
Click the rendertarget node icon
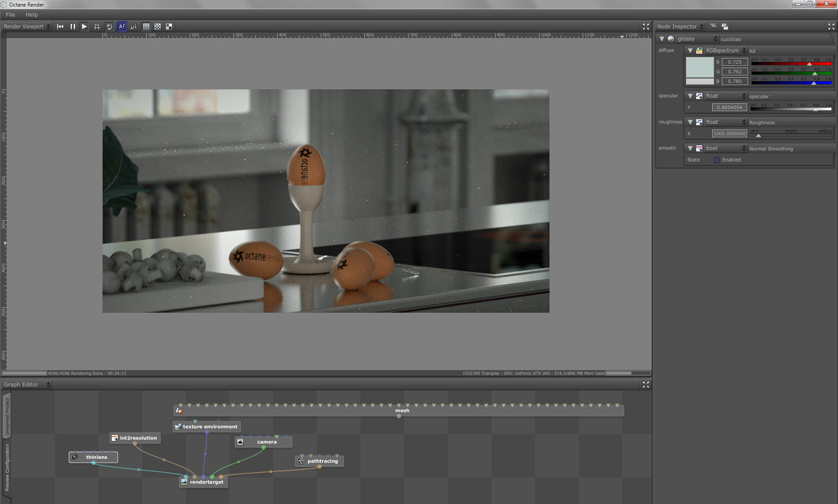click(x=184, y=482)
